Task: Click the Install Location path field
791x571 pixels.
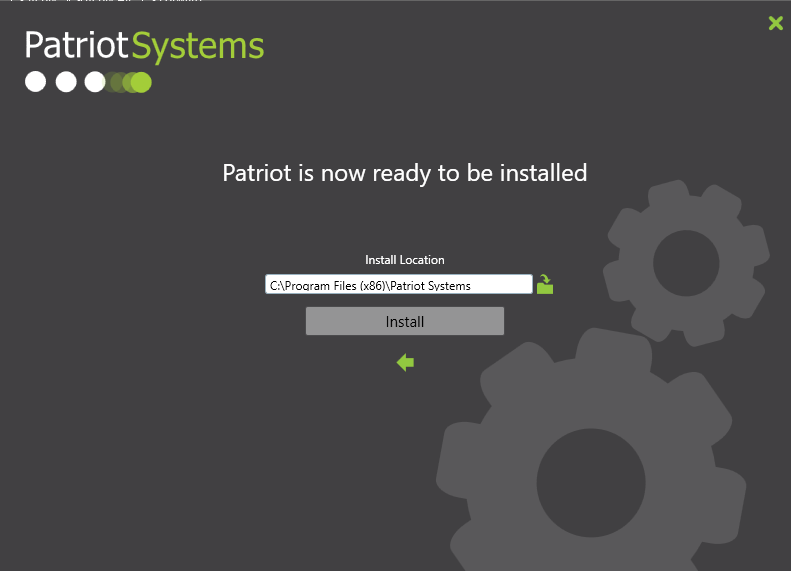Action: point(399,284)
